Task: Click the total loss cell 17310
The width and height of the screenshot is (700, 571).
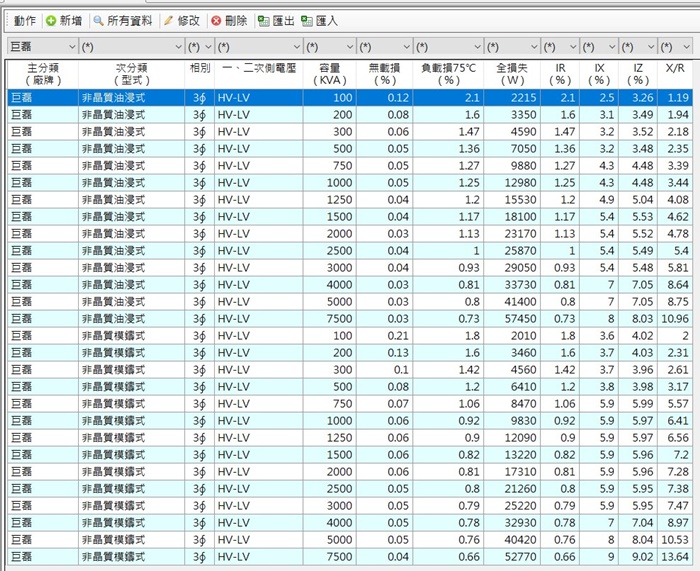Action: coord(512,471)
